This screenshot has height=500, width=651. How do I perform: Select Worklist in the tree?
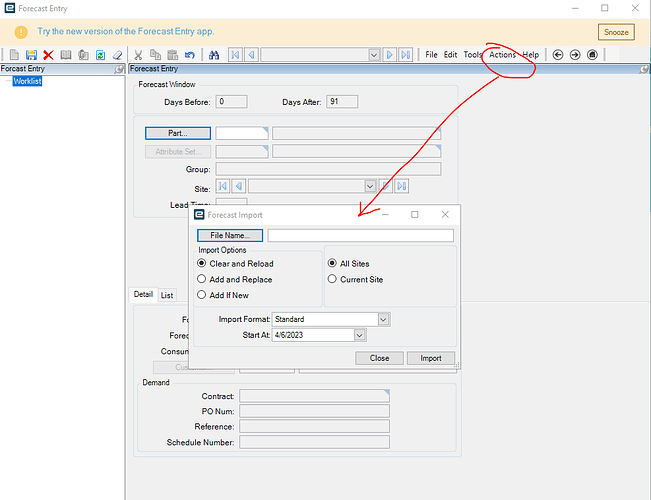(x=27, y=81)
